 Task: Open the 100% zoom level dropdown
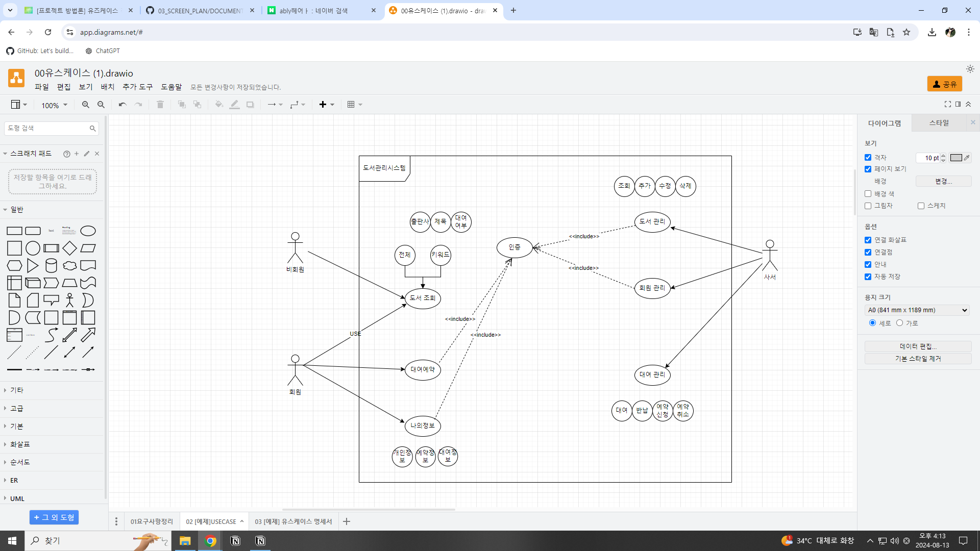click(54, 105)
